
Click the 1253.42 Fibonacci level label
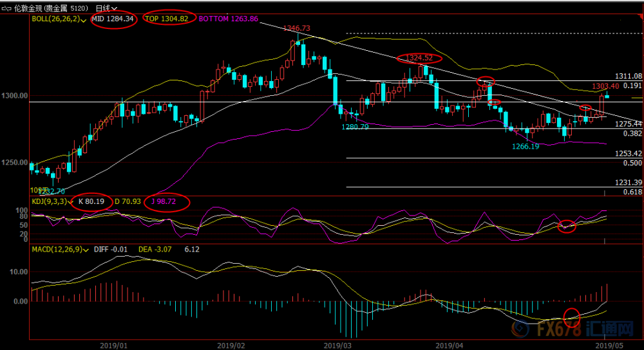pyautogui.click(x=629, y=154)
